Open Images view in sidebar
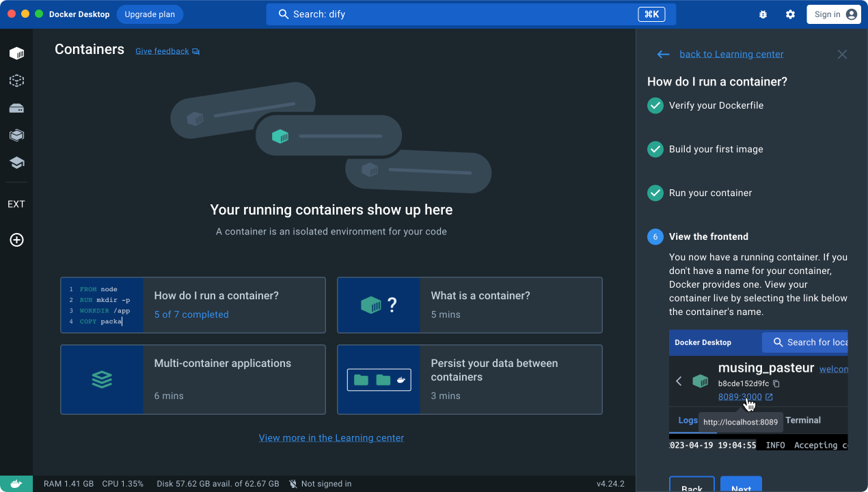Viewport: 868px width, 492px height. [16, 81]
